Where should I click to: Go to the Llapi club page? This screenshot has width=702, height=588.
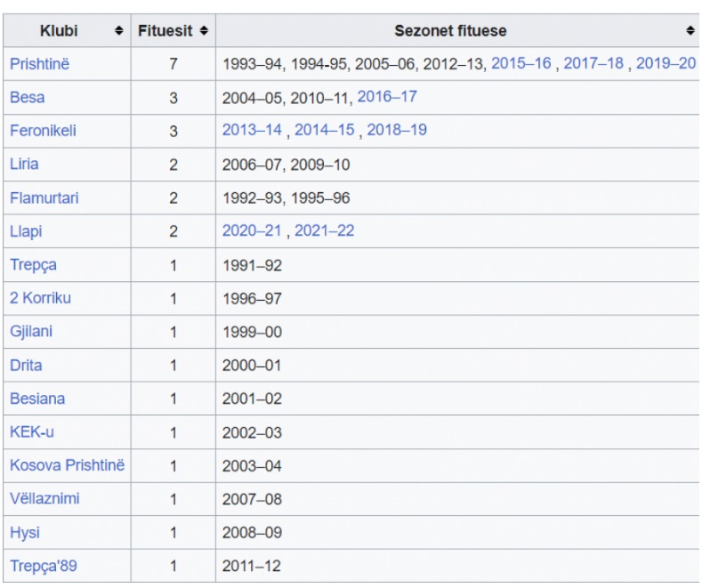point(26,231)
